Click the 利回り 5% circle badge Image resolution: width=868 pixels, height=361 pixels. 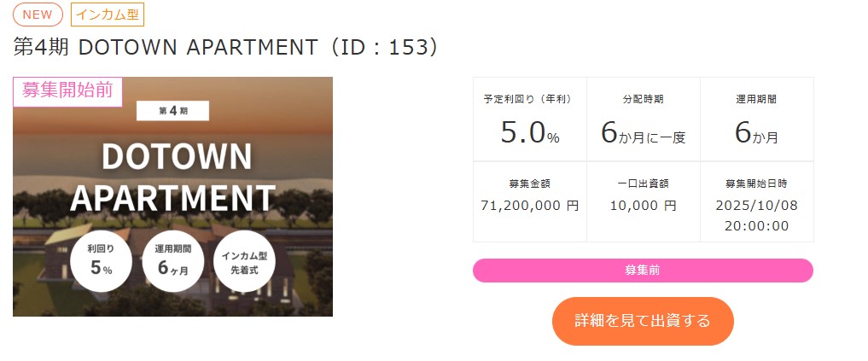(x=102, y=260)
